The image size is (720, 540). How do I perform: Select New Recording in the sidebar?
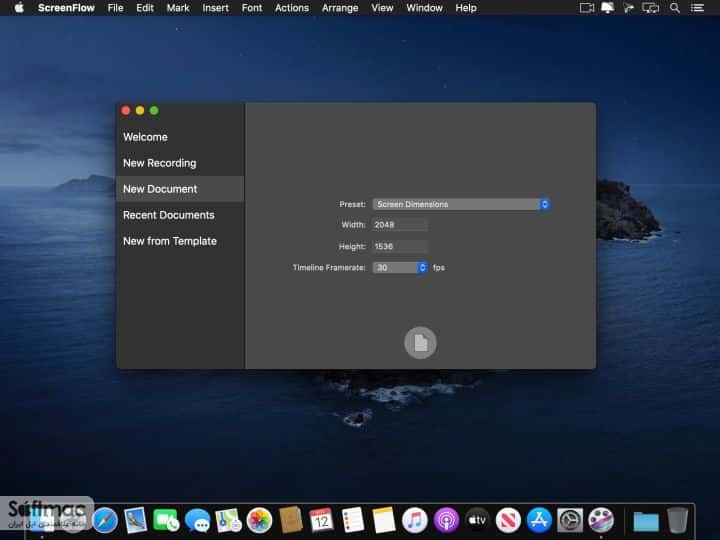180,163
